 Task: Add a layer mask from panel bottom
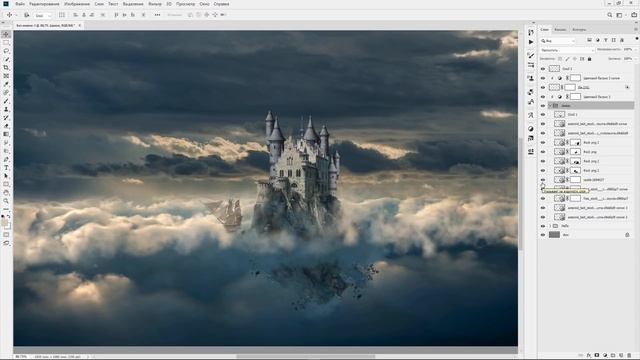pyautogui.click(x=597, y=356)
